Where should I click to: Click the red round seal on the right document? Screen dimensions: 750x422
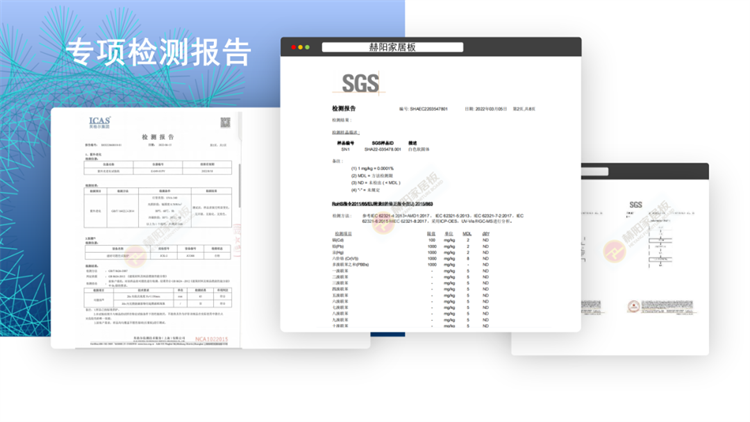(x=633, y=306)
